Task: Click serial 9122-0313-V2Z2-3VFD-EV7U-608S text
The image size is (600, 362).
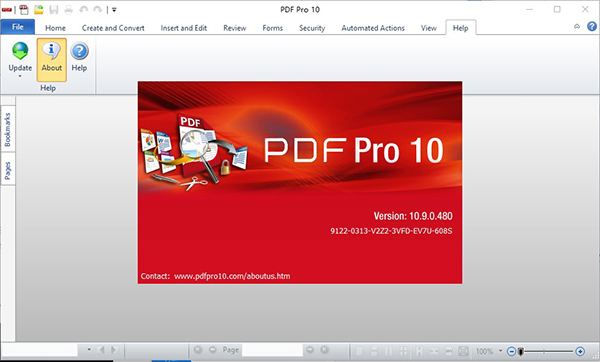Action: (391, 231)
